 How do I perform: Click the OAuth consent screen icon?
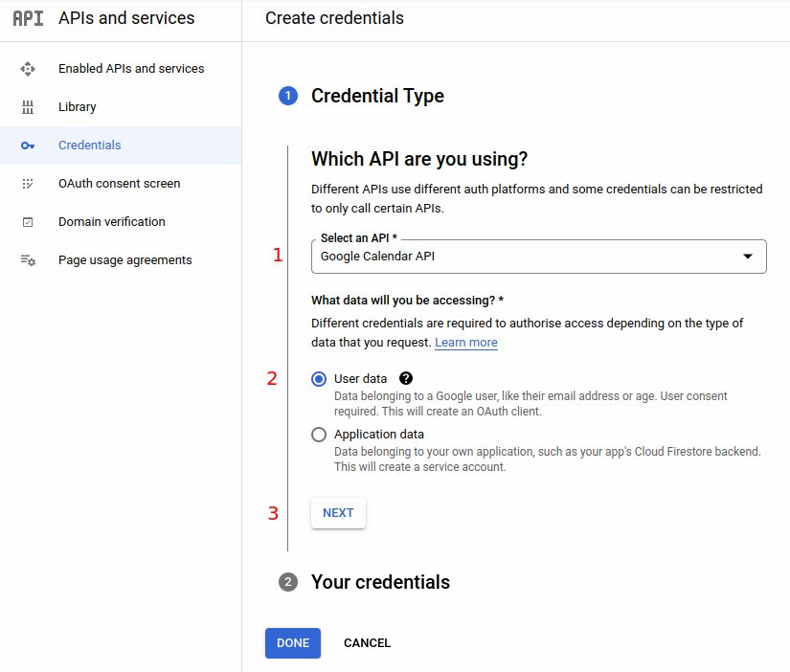(x=28, y=184)
